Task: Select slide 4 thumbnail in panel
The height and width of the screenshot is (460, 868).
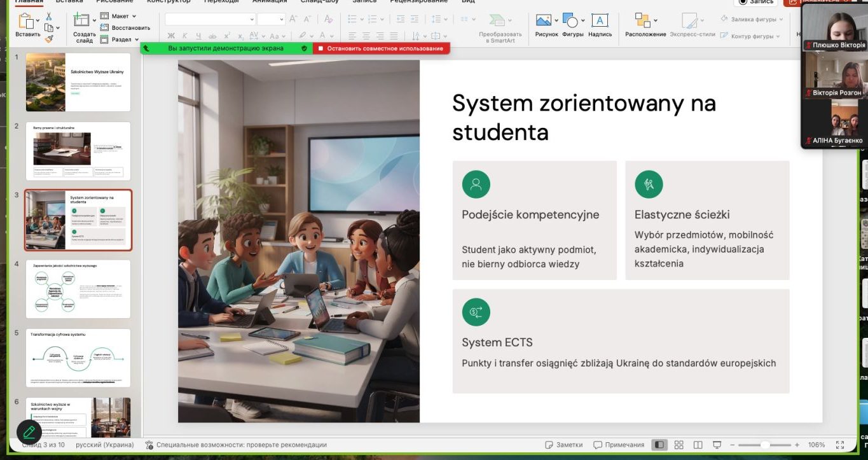Action: [x=78, y=289]
